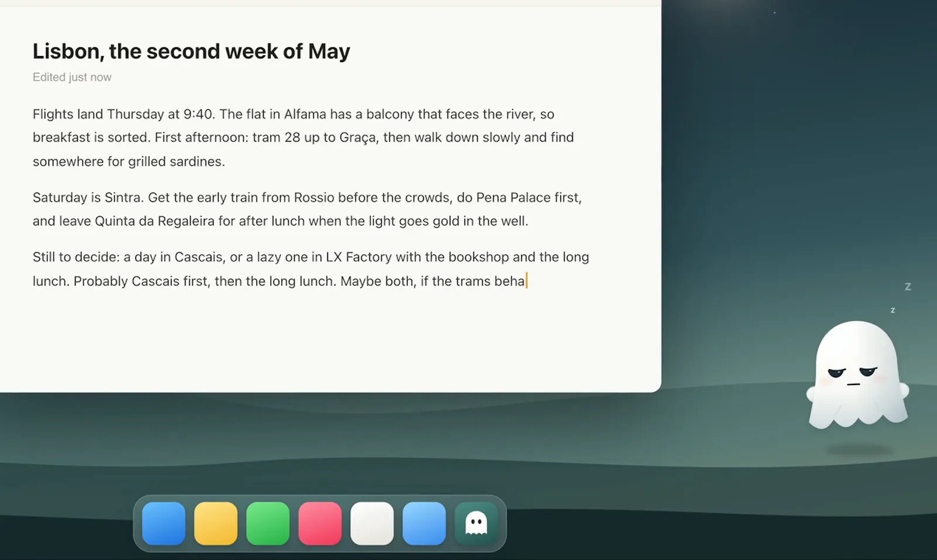The image size is (937, 560).
Task: Launch the pink dock app
Action: click(320, 523)
